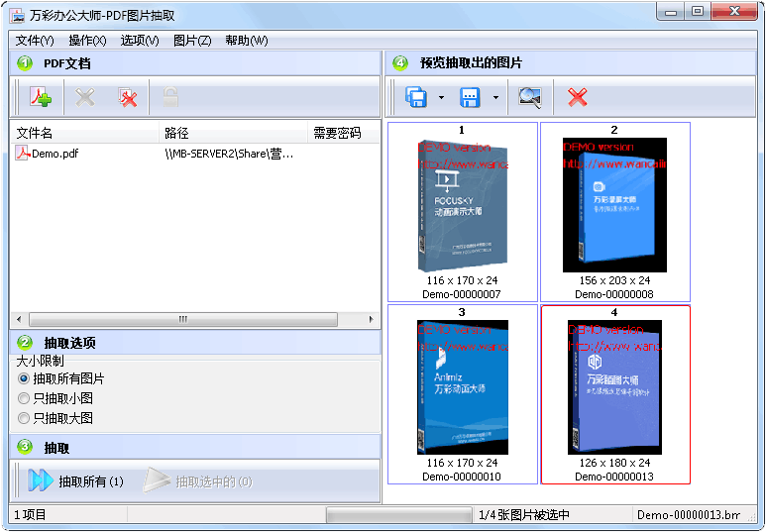Open the 图片(Z) menu

pos(191,41)
